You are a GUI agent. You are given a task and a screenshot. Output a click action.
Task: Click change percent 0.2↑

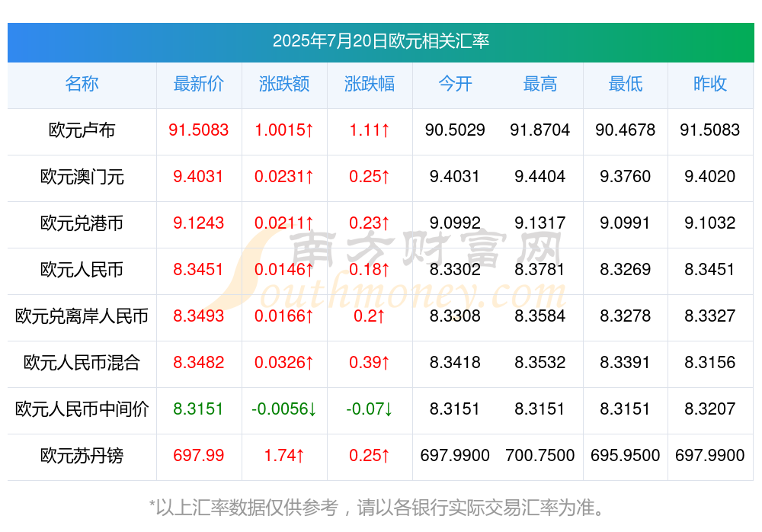tap(370, 316)
